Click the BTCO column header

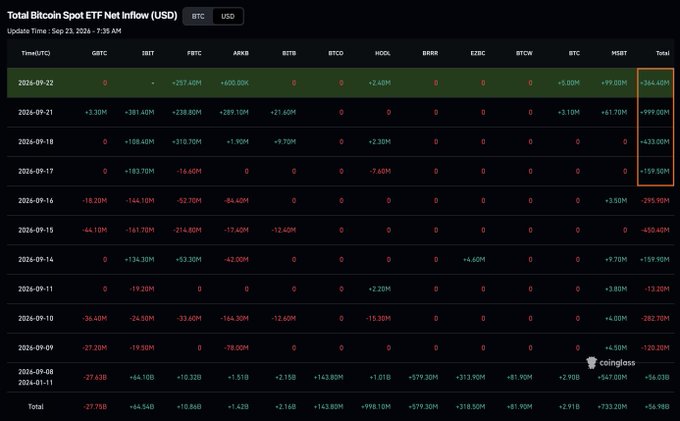tap(336, 53)
